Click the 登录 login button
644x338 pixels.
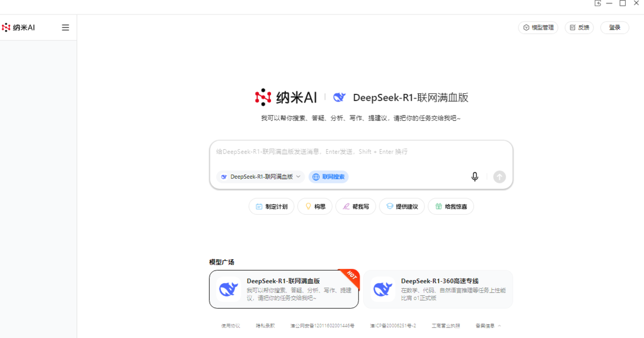(614, 27)
